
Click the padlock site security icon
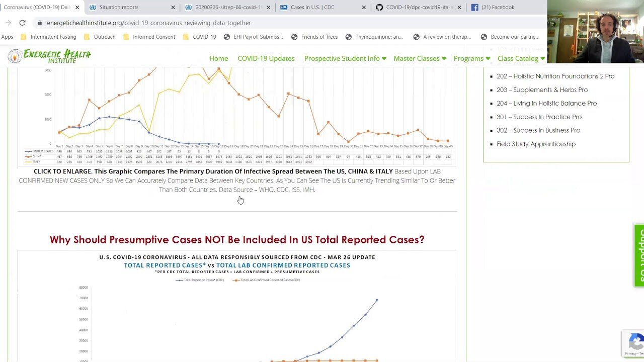[40, 23]
